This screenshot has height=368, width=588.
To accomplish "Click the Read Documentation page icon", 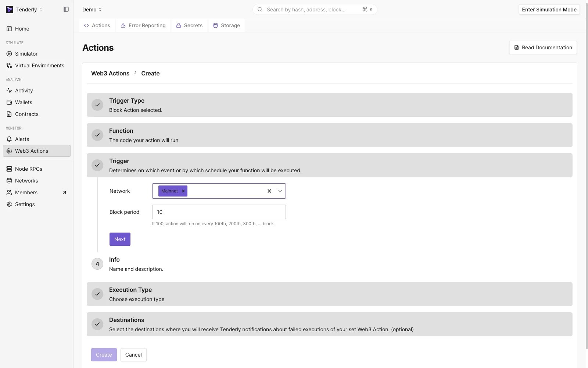I will (x=516, y=47).
